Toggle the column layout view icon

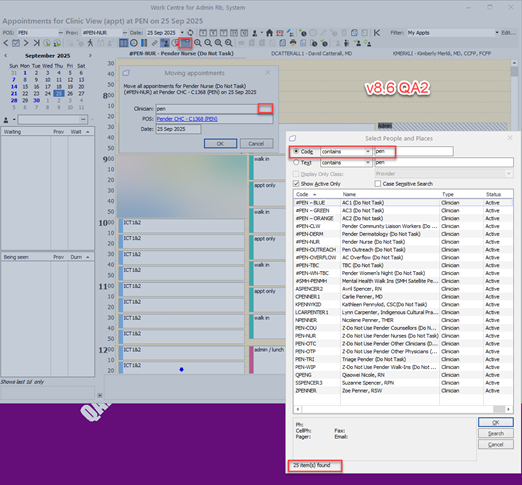coord(123,43)
